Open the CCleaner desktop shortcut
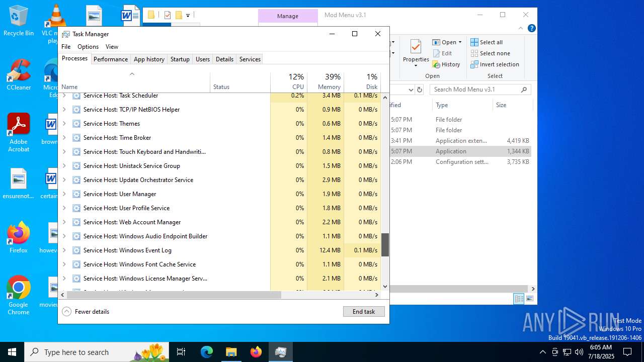The width and height of the screenshot is (644, 362). click(19, 74)
